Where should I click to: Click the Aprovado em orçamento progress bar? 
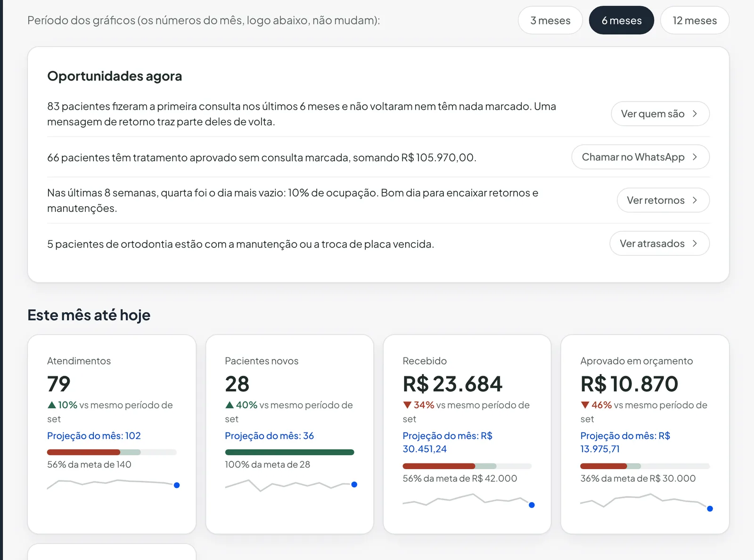645,466
